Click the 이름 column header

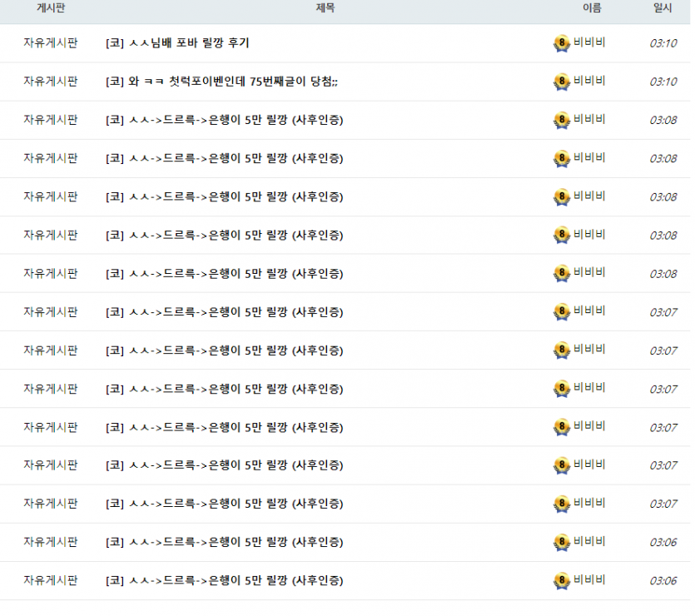(x=592, y=8)
